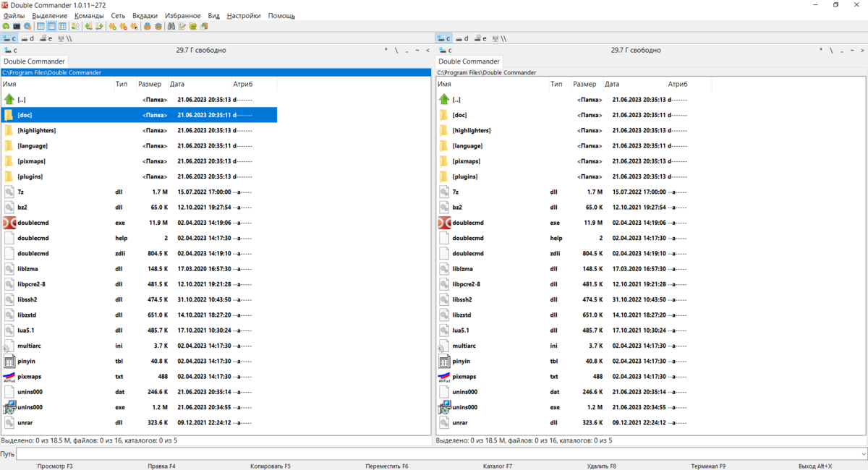Click the Переместить F6 button
This screenshot has height=470, width=868.
387,466
